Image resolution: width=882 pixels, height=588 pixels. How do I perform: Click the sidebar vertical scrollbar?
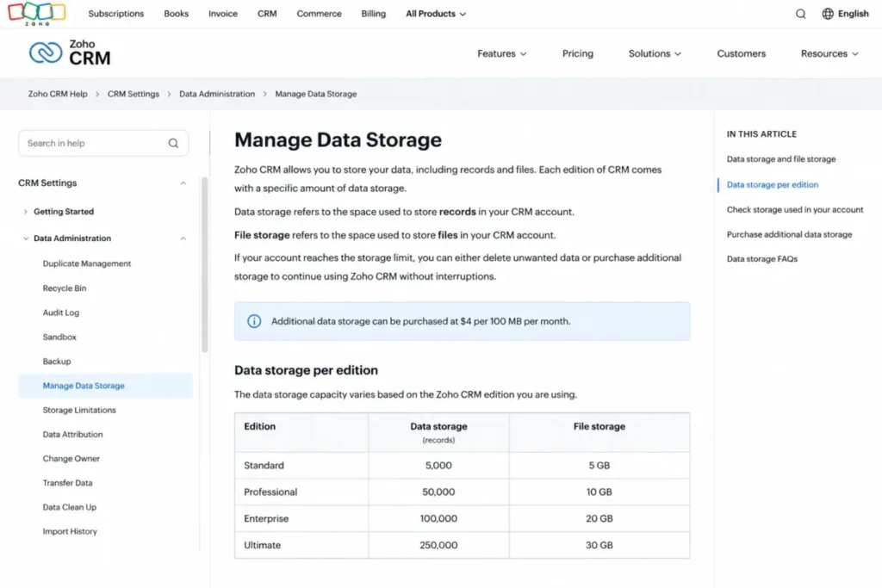point(205,265)
